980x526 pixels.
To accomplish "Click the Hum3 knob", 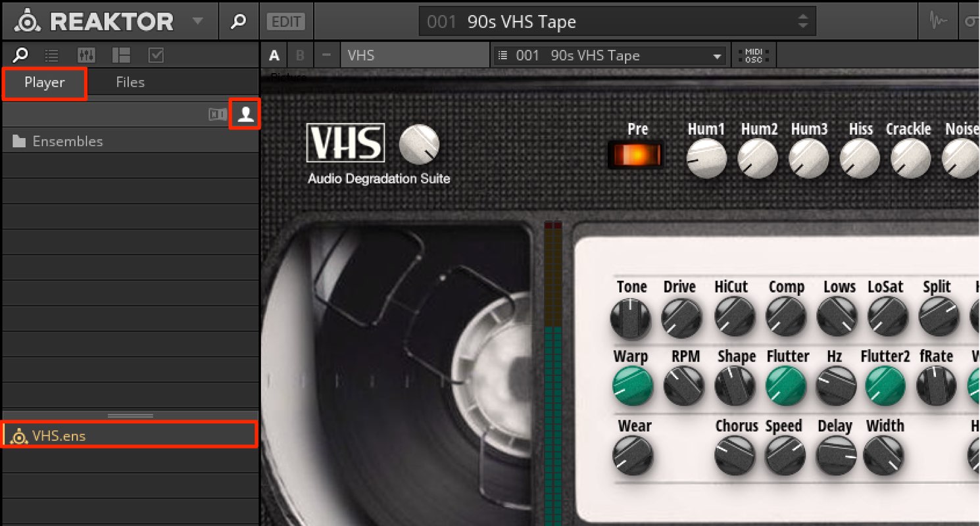I will (x=809, y=158).
